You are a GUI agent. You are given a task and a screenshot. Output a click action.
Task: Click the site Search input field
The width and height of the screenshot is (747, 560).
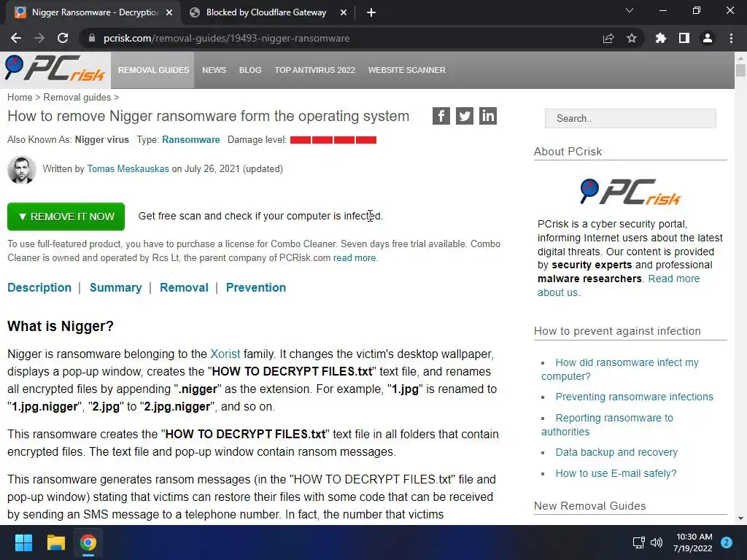click(x=630, y=118)
